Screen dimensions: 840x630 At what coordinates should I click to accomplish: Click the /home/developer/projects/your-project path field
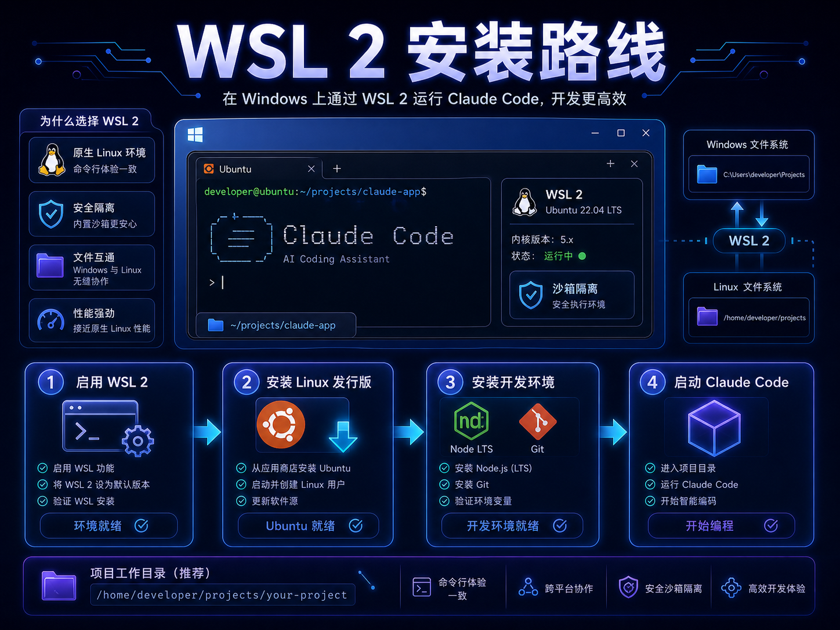pos(223,595)
